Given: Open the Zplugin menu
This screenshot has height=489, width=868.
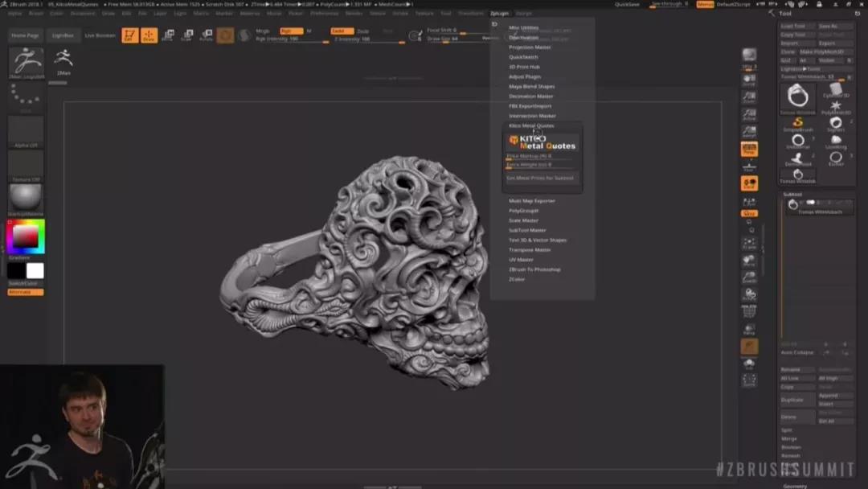Looking at the screenshot, I should click(499, 14).
